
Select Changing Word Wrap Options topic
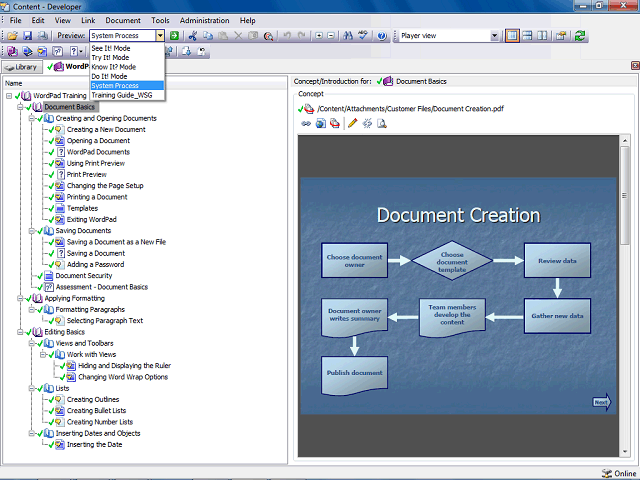(x=123, y=377)
